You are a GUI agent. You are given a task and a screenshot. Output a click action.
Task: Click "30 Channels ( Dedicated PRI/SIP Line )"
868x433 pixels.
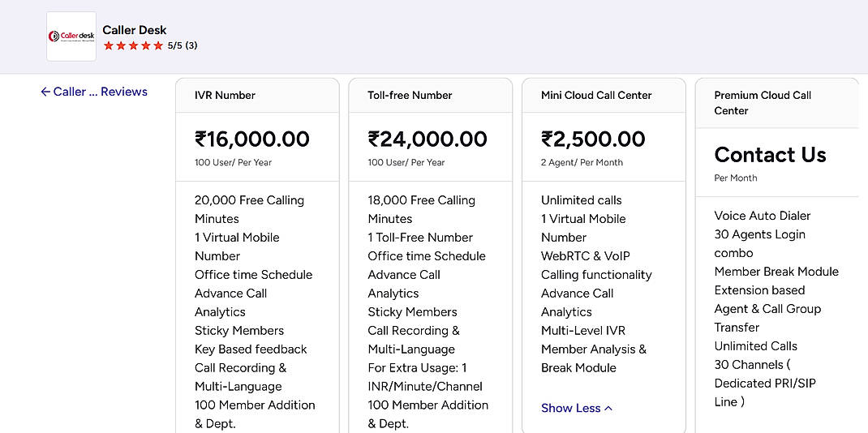765,384
